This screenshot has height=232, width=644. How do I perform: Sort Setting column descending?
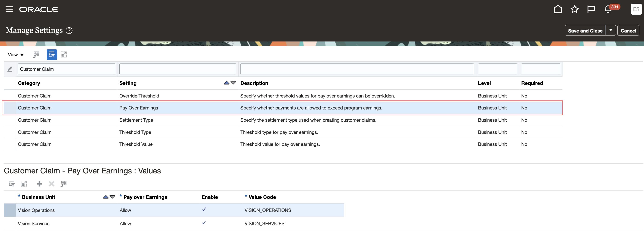tap(233, 83)
